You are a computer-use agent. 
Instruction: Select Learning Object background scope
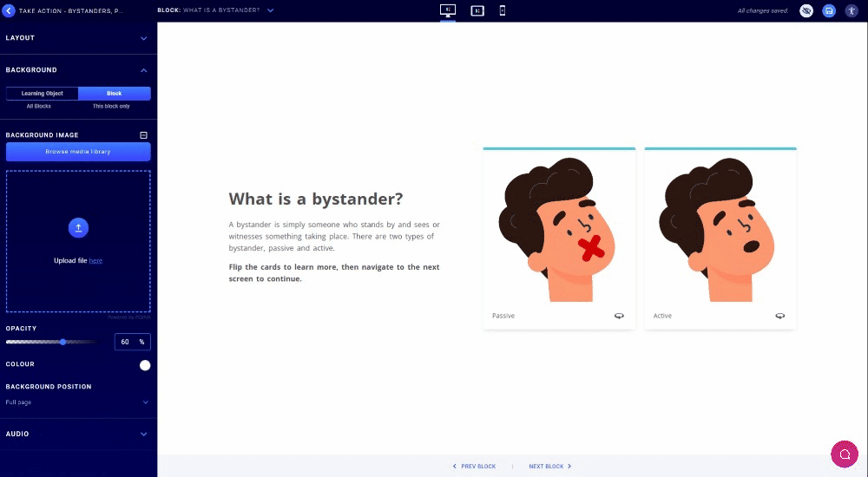click(43, 94)
